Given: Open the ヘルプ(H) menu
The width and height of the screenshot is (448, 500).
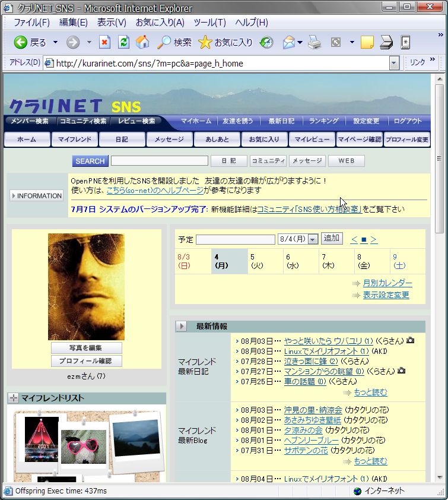Looking at the screenshot, I should [252, 23].
